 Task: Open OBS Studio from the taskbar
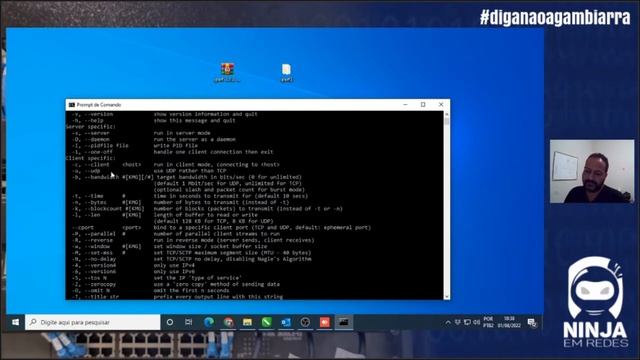305,322
